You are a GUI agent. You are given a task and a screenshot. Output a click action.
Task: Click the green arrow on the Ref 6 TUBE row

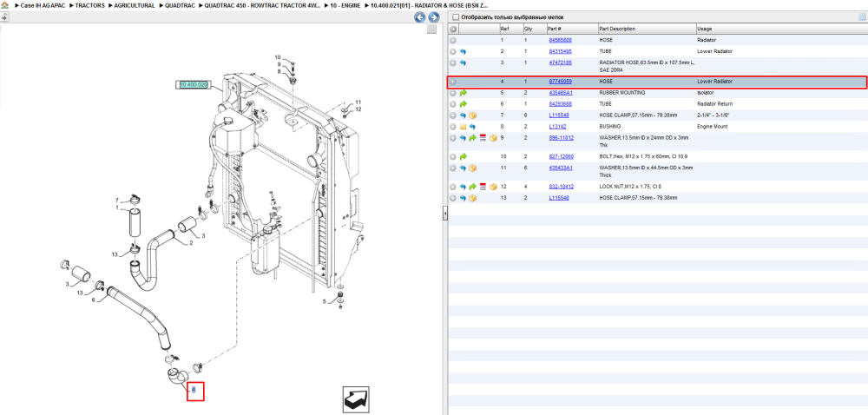[x=464, y=104]
